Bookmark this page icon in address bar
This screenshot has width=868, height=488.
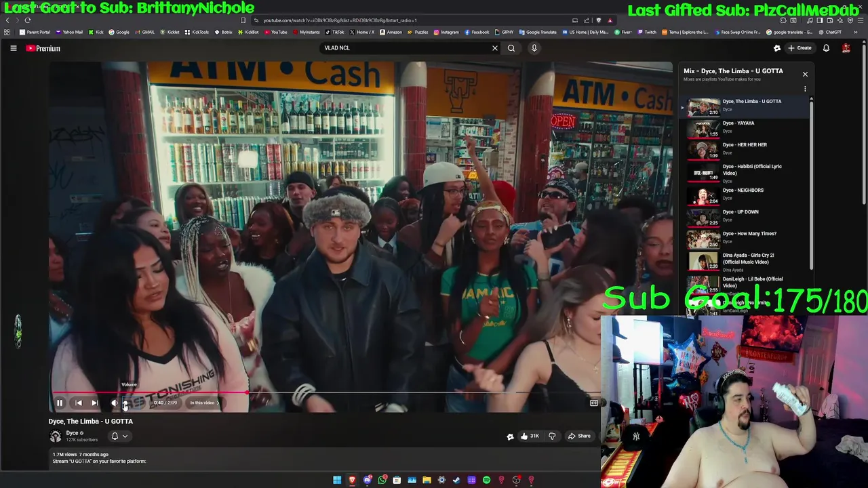[243, 20]
